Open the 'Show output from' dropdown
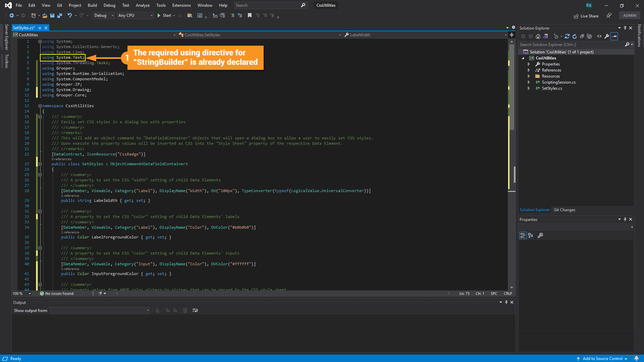 click(100, 310)
